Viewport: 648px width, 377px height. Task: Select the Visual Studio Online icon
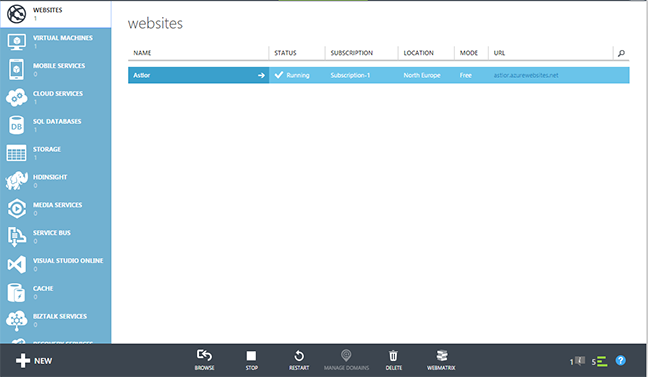click(17, 264)
